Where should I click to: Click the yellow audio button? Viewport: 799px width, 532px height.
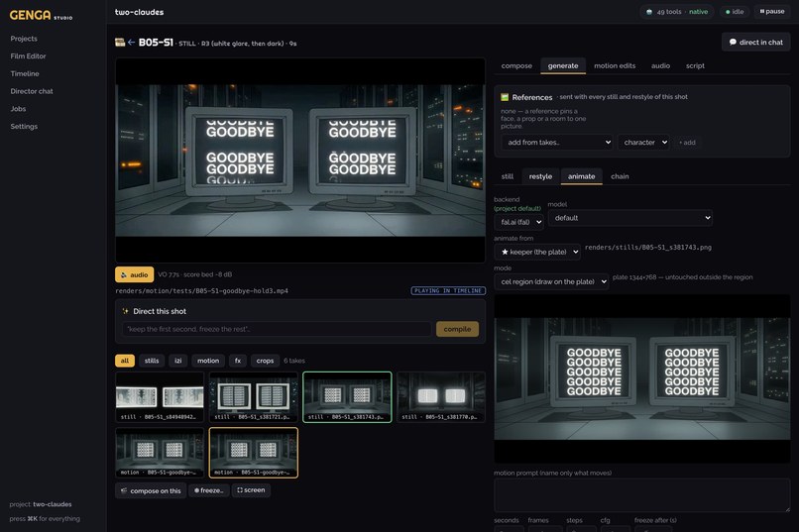click(x=134, y=274)
